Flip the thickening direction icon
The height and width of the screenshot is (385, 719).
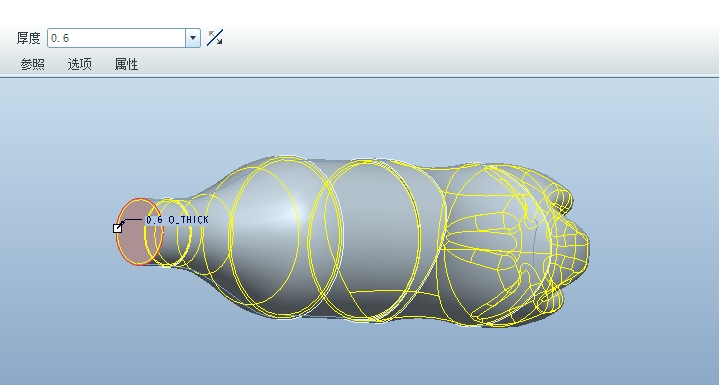tap(215, 38)
